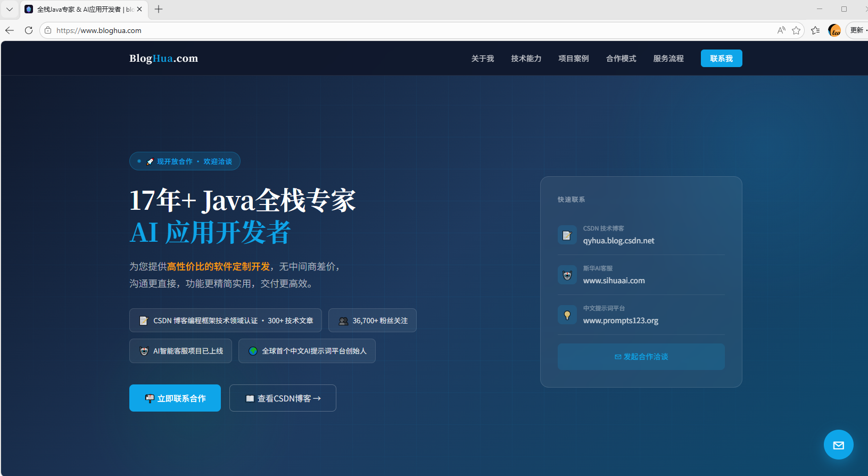Click the browser profile avatar
The height and width of the screenshot is (476, 868).
834,30
